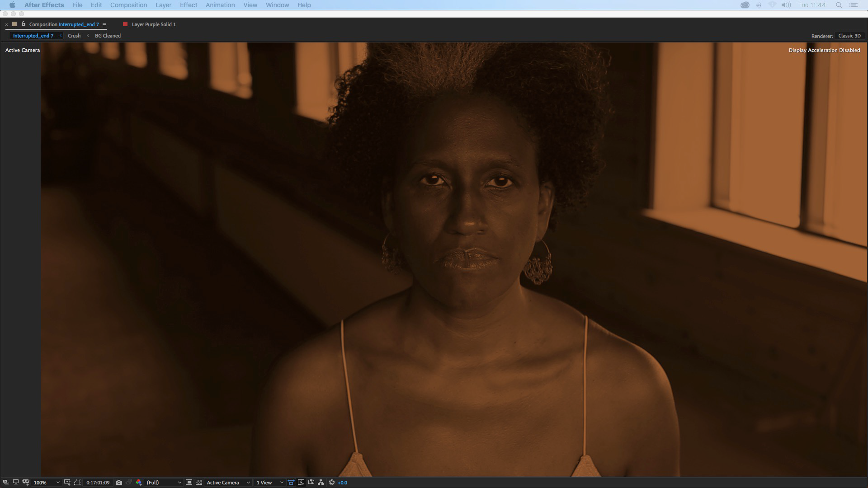Click the Reset Exposure icon
Screen dimensions: 868x488
332,483
